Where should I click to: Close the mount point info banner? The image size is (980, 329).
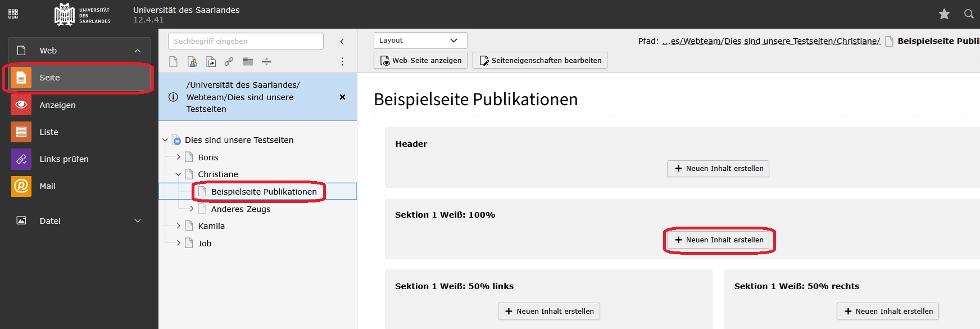(342, 97)
